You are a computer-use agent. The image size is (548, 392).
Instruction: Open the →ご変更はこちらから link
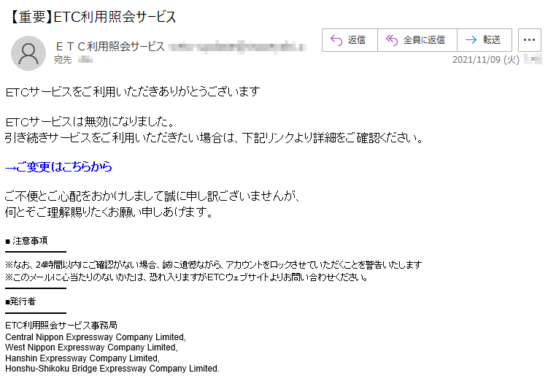pyautogui.click(x=58, y=167)
